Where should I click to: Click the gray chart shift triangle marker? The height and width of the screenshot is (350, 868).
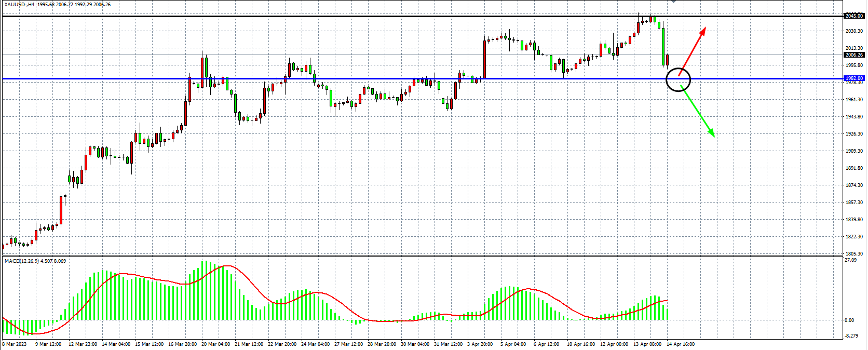pos(673,2)
